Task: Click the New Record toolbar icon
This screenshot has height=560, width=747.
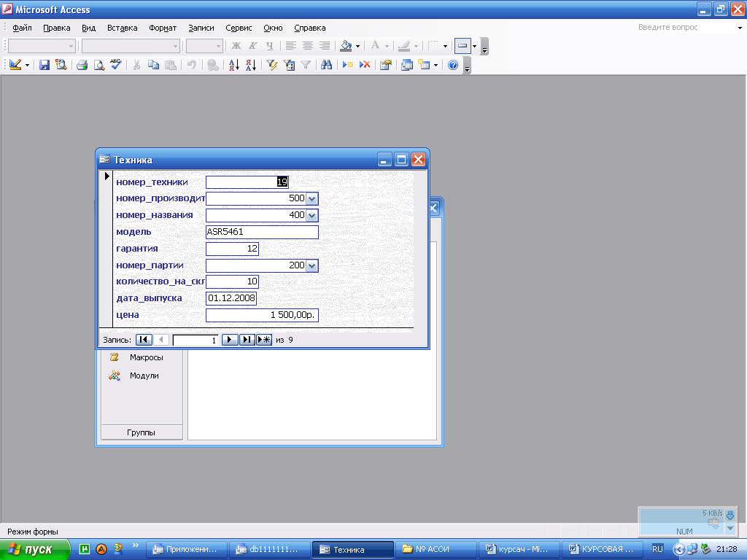Action: point(348,65)
